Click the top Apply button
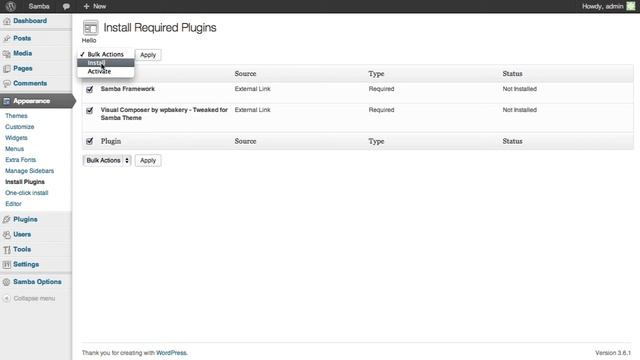This screenshot has height=360, width=640. [148, 55]
